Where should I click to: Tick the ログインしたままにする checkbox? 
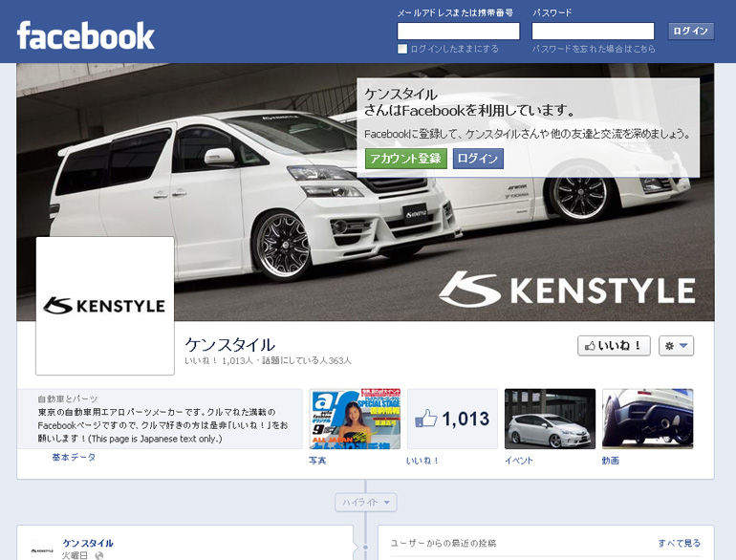click(x=402, y=49)
